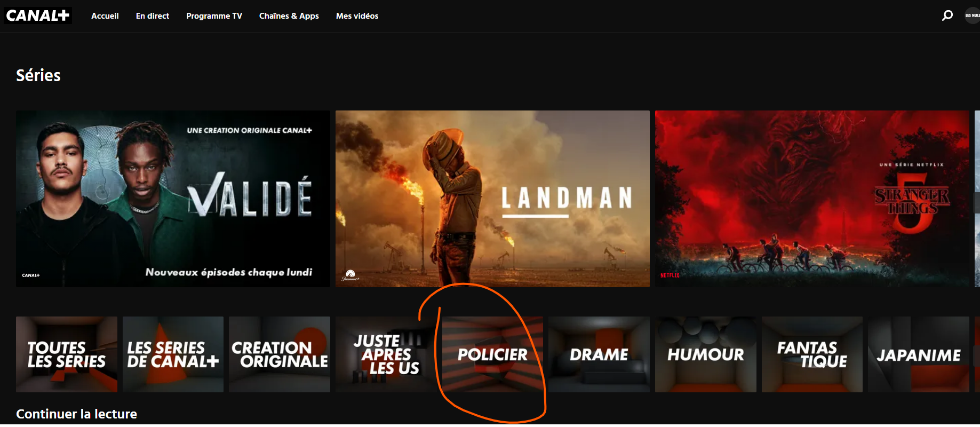Select the Landman series banner
The width and height of the screenshot is (980, 427).
coord(492,199)
